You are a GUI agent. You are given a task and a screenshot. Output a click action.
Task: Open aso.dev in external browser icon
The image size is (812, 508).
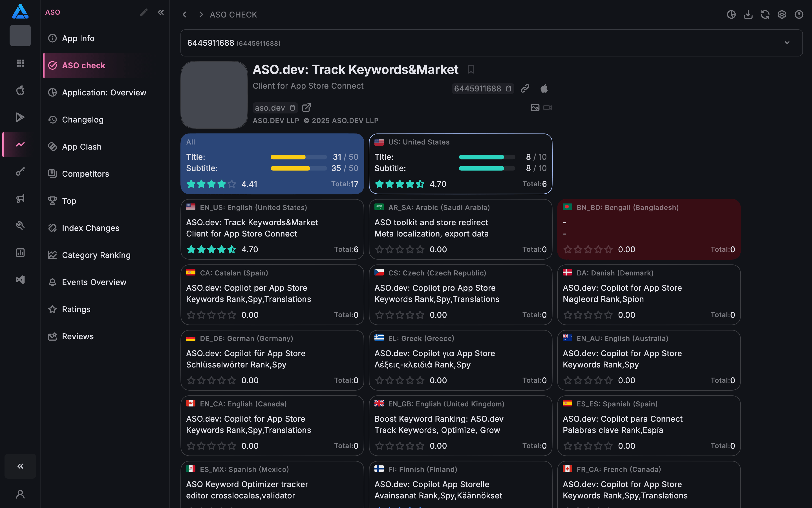(306, 108)
